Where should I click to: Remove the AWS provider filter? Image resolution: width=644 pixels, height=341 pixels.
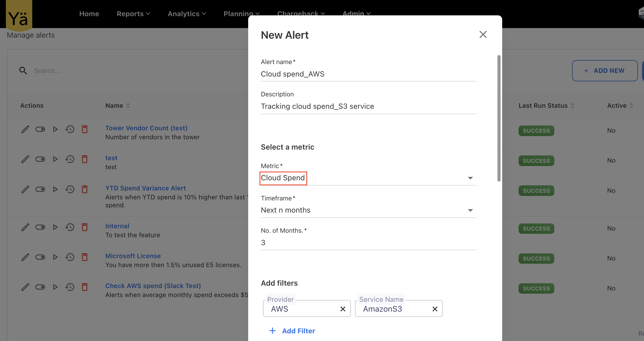343,309
